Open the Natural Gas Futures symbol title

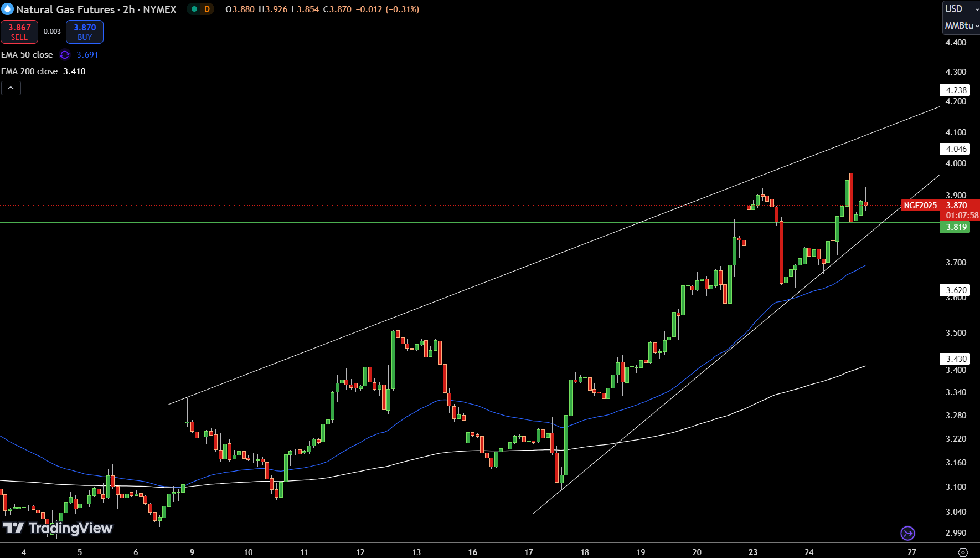(x=96, y=9)
